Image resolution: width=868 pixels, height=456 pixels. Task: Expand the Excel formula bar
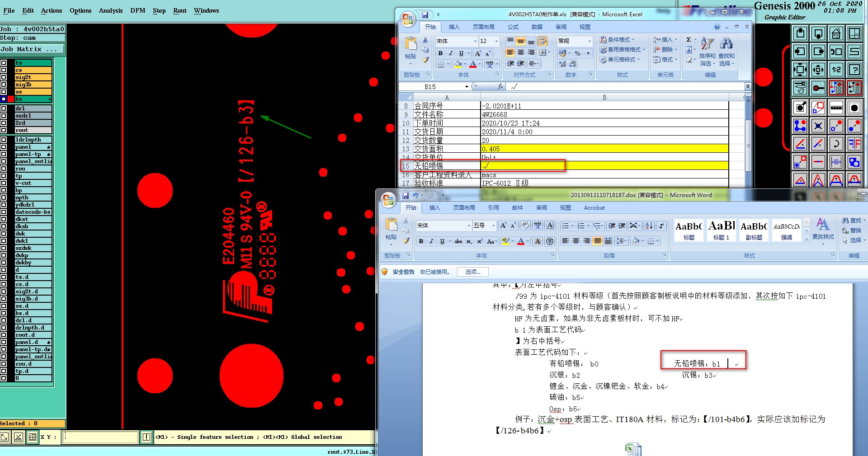point(748,86)
